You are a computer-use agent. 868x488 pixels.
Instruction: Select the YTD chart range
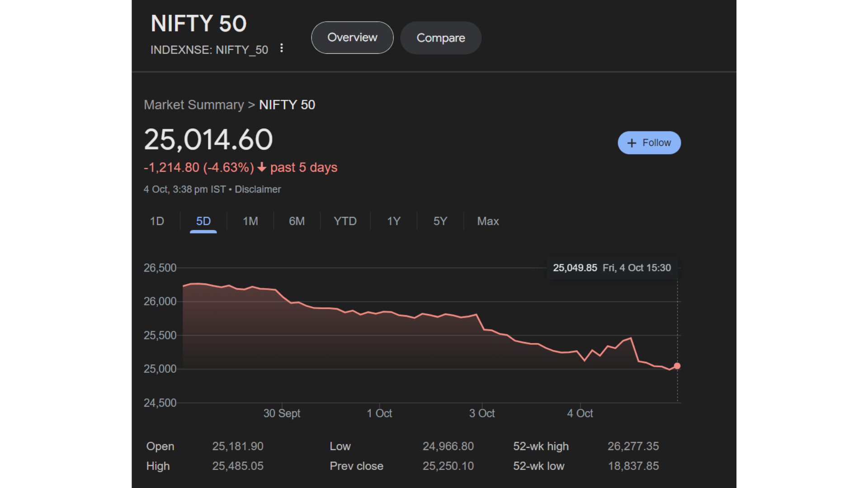345,221
